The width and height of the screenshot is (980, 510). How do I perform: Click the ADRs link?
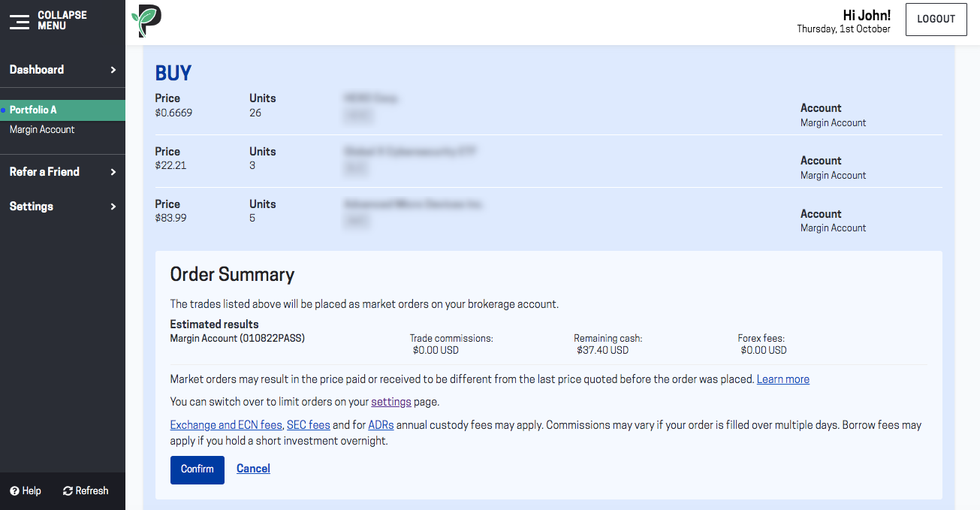click(x=381, y=425)
